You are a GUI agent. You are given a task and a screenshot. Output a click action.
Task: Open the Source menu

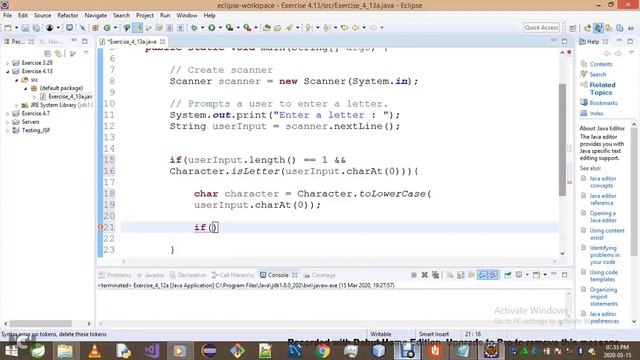(x=42, y=15)
